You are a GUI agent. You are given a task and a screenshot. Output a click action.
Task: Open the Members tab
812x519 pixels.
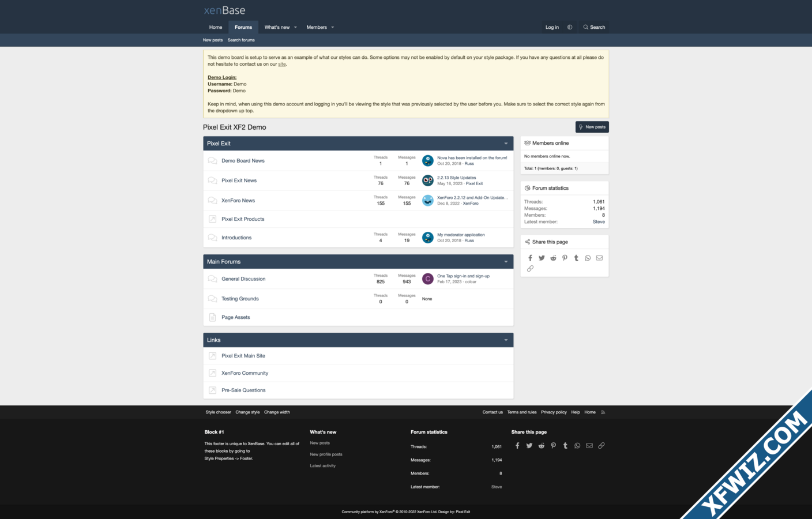317,27
